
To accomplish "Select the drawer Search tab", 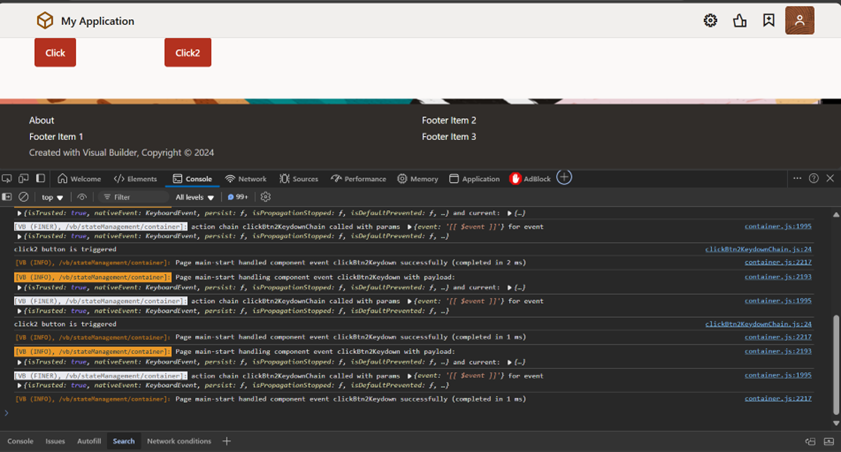I will pos(124,441).
